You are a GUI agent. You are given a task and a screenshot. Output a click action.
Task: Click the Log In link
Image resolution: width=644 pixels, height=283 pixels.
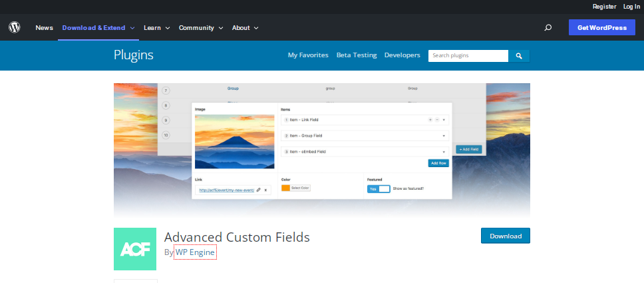click(x=631, y=7)
